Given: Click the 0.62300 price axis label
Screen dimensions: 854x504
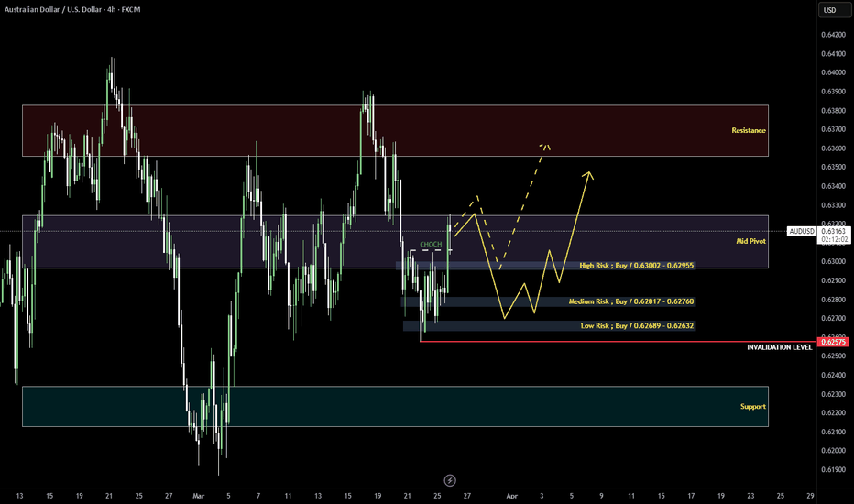Looking at the screenshot, I should pos(833,394).
